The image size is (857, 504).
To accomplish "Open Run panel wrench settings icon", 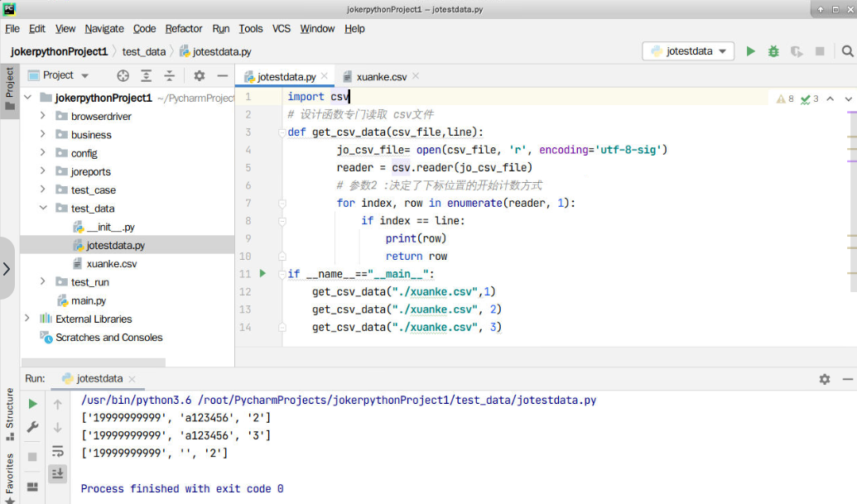I will (33, 427).
